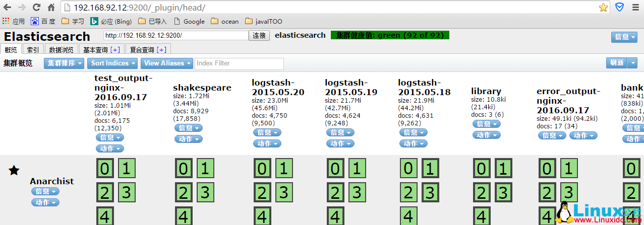The height and width of the screenshot is (225, 644).
Task: Click the blue shield extension icon
Action: point(619,8)
